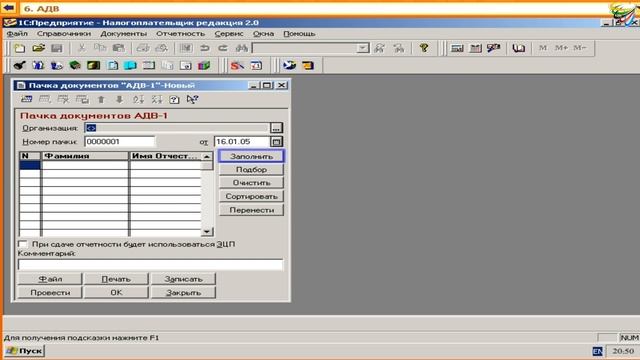
Task: Click the EN language tray indicator
Action: pyautogui.click(x=597, y=351)
